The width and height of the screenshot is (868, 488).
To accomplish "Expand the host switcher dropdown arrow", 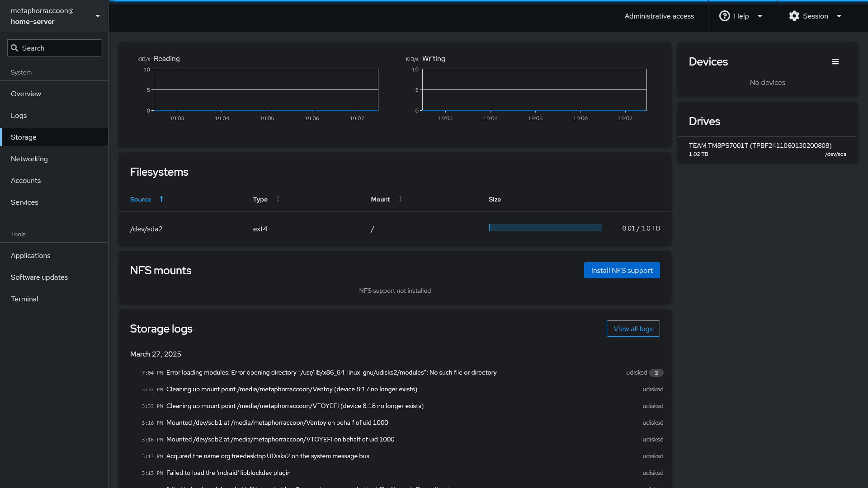I will [98, 16].
